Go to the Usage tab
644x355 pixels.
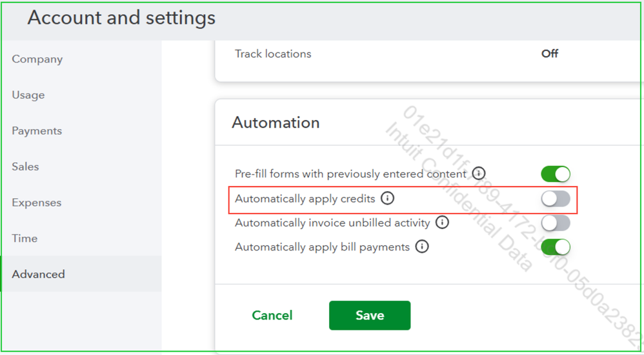click(28, 95)
